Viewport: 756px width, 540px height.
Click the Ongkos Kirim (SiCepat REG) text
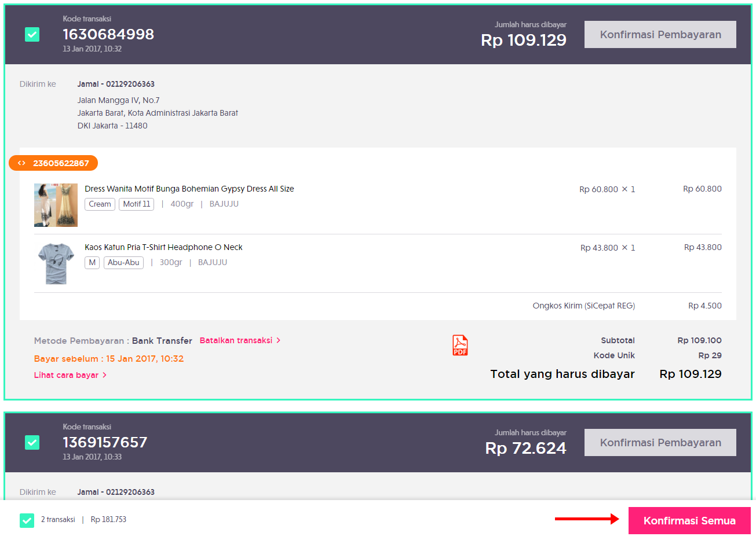584,306
